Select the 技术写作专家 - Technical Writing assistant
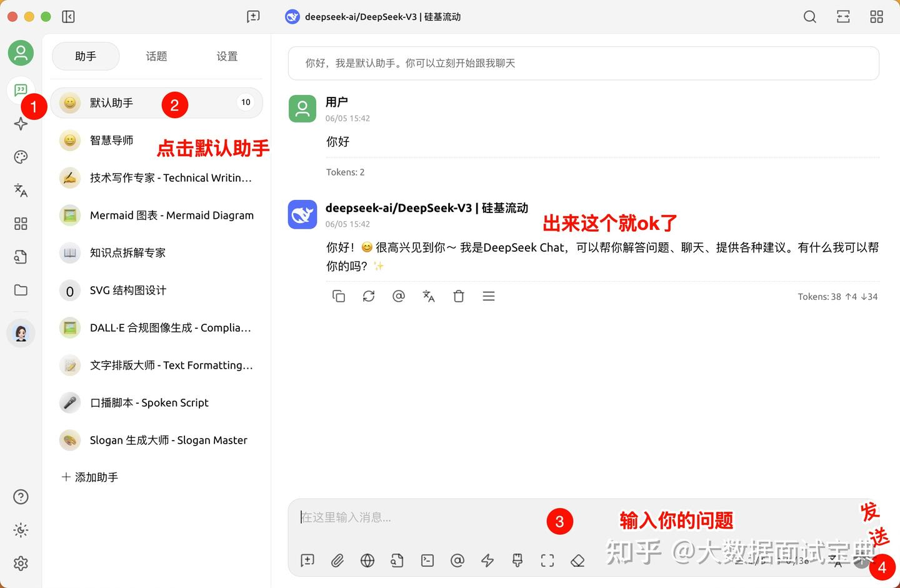900x588 pixels. click(x=157, y=177)
